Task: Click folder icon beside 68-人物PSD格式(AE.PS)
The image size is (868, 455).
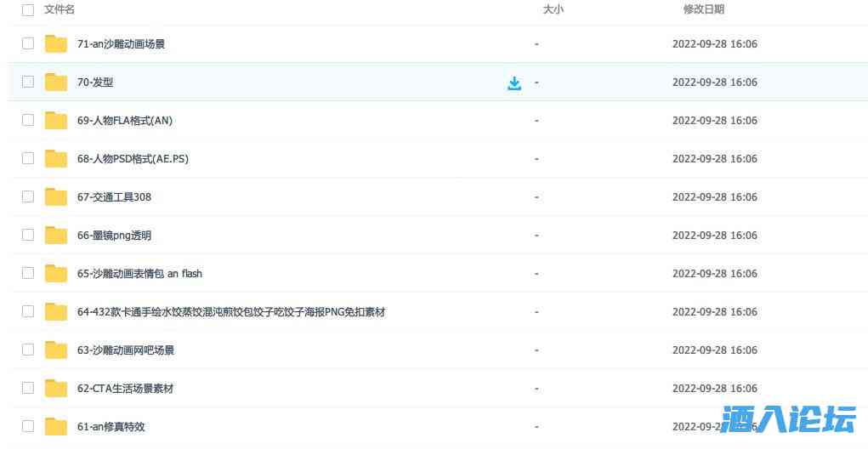Action: [x=56, y=159]
